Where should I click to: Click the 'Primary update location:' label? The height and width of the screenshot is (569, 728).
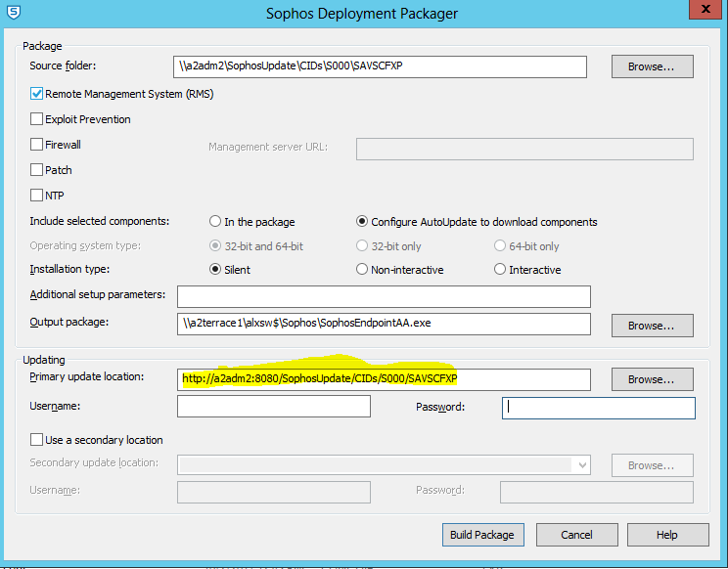87,376
